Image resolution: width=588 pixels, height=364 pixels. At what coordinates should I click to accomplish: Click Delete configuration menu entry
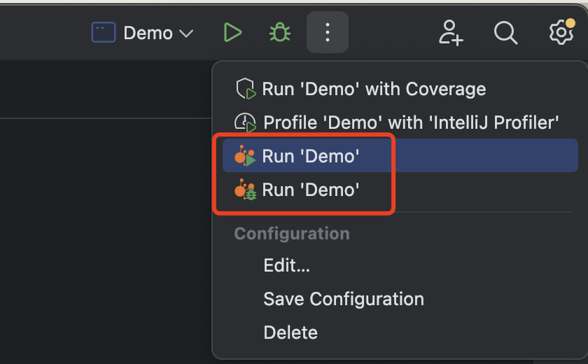click(x=400, y=332)
